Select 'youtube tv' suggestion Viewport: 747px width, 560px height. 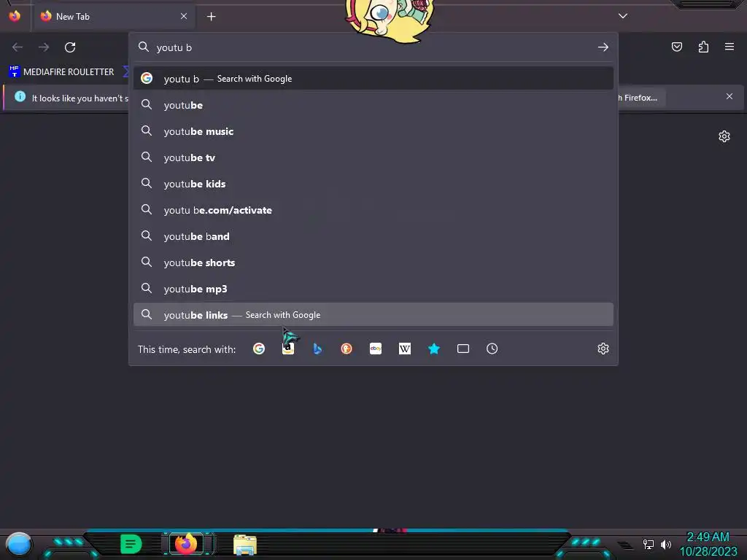(x=373, y=157)
